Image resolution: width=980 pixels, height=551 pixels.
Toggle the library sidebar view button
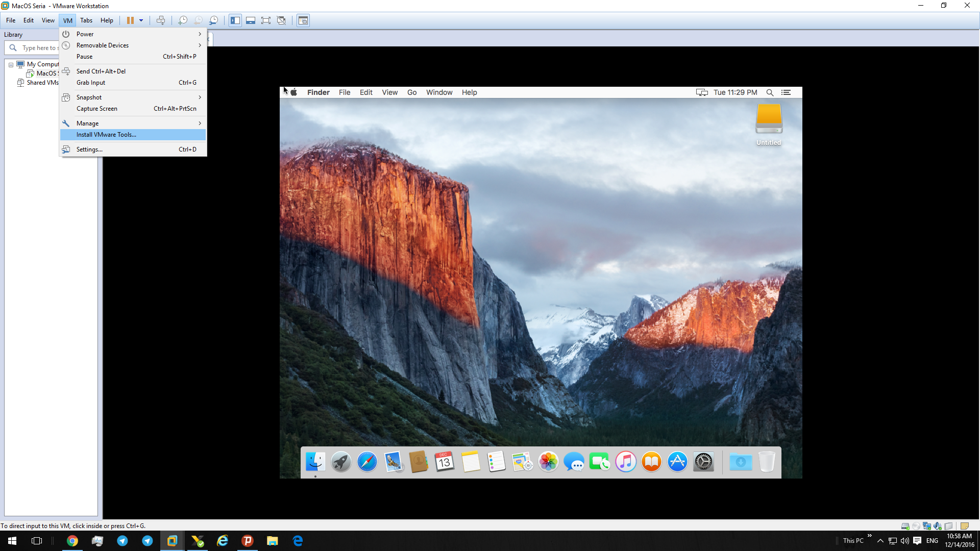pyautogui.click(x=235, y=20)
